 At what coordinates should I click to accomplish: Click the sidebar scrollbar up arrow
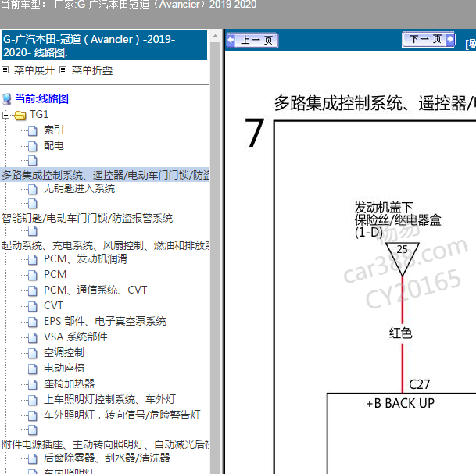tap(215, 36)
